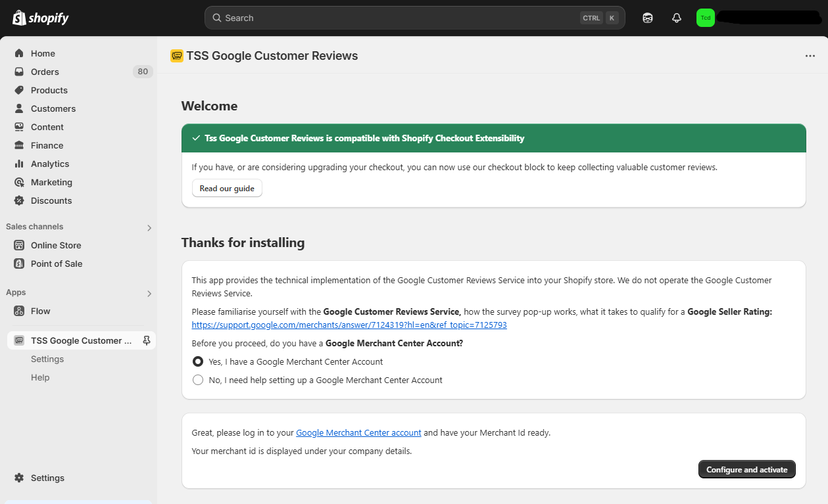The height and width of the screenshot is (504, 828).
Task: Open the Google Merchant Center account link
Action: click(x=358, y=432)
